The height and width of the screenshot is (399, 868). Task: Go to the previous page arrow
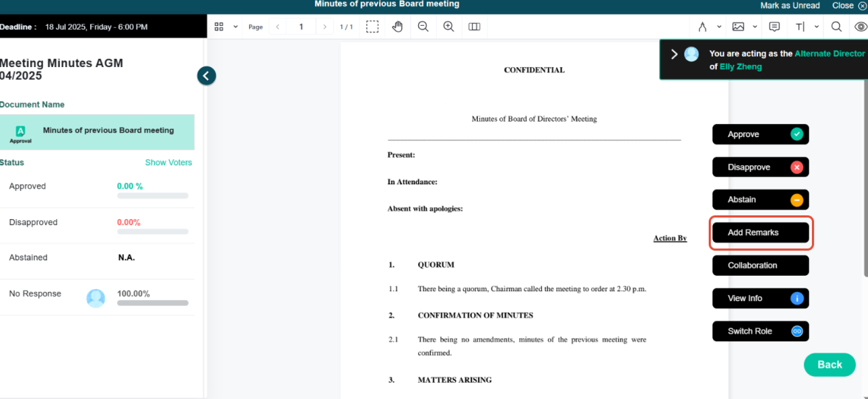pyautogui.click(x=277, y=27)
